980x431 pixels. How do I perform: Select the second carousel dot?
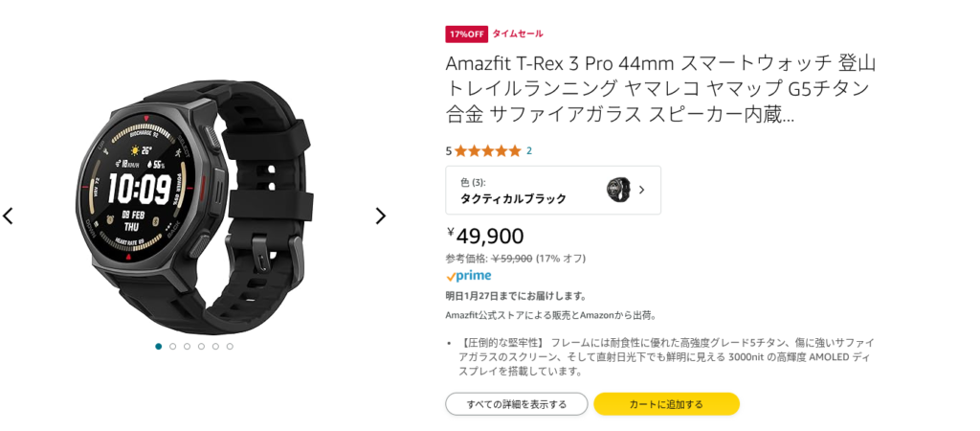pyautogui.click(x=172, y=346)
